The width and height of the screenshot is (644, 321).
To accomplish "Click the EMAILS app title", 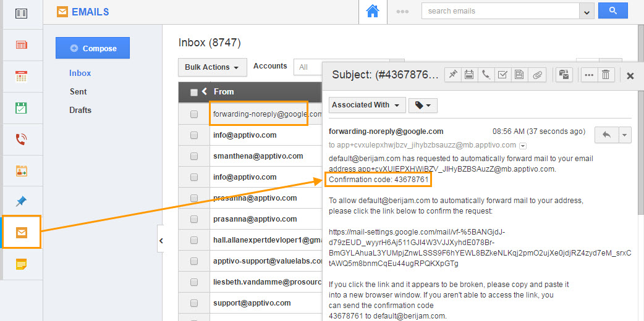I will point(90,12).
